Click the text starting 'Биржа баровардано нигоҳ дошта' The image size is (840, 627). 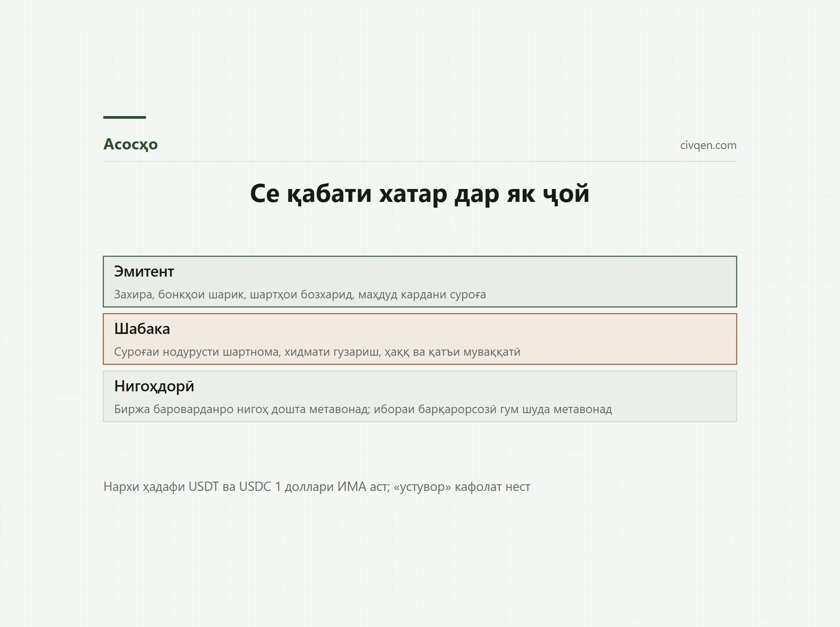pyautogui.click(x=363, y=410)
